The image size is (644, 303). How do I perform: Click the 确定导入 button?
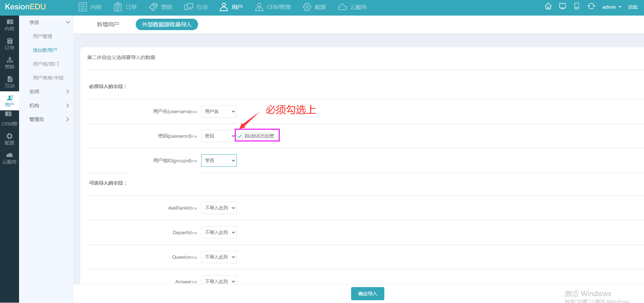[x=367, y=294]
